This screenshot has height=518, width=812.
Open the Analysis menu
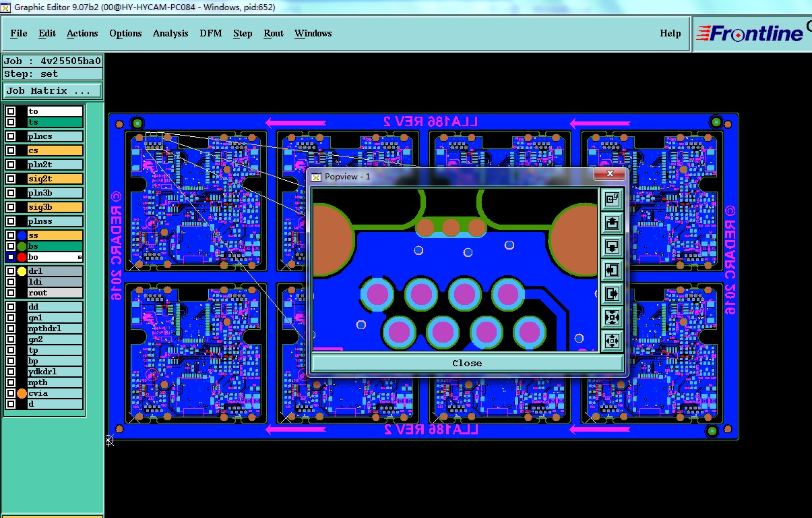[170, 33]
